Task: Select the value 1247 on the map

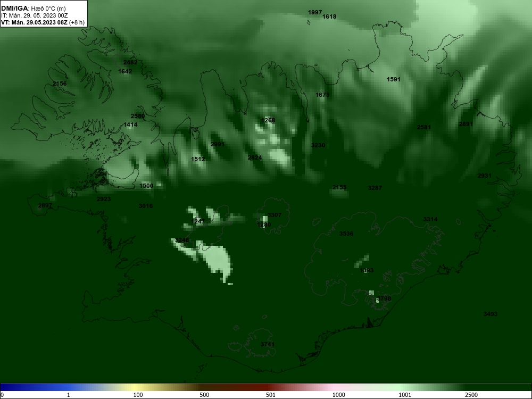Action: pos(198,221)
